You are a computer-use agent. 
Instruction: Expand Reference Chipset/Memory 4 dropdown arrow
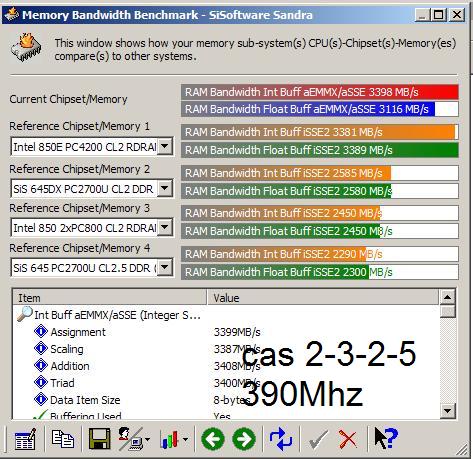tap(165, 267)
